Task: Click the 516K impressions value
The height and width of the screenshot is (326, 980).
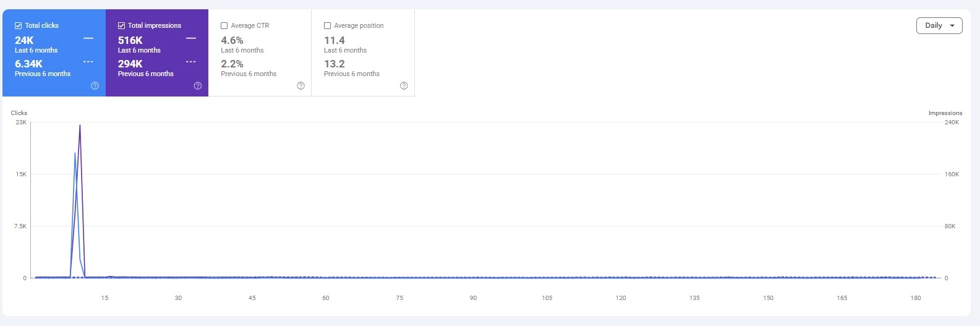Action: (x=130, y=40)
